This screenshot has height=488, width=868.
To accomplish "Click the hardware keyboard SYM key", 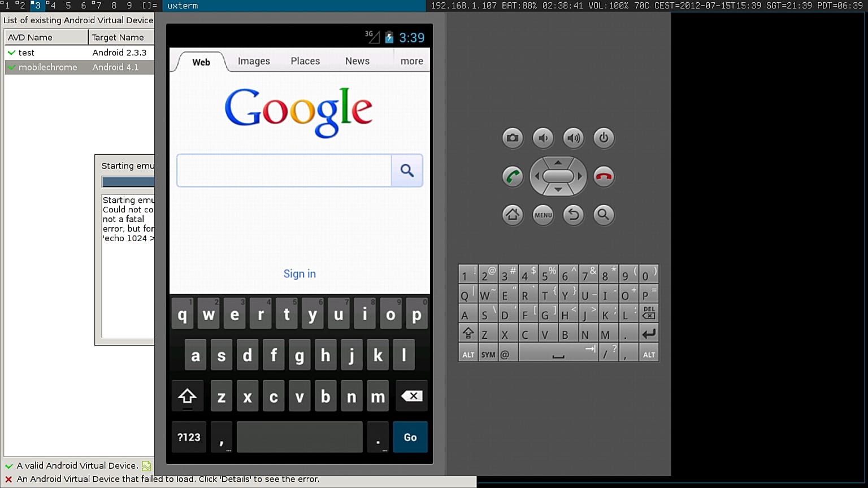I will point(488,353).
